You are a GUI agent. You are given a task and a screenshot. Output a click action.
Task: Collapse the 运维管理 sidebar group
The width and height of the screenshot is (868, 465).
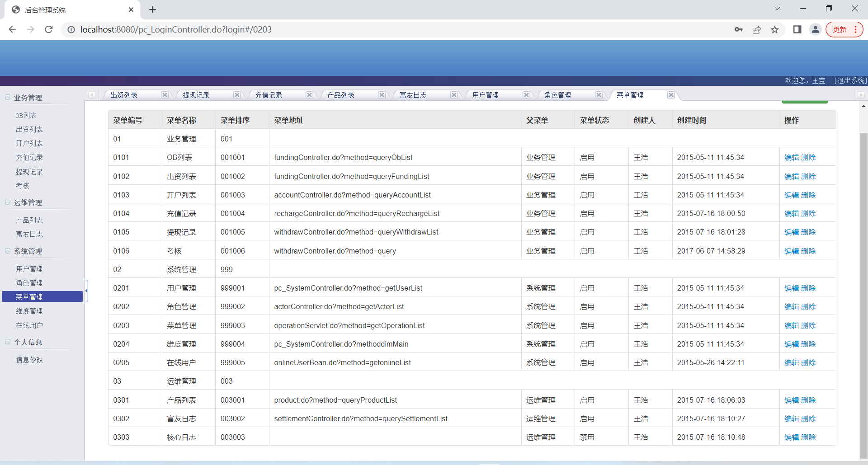pyautogui.click(x=8, y=202)
